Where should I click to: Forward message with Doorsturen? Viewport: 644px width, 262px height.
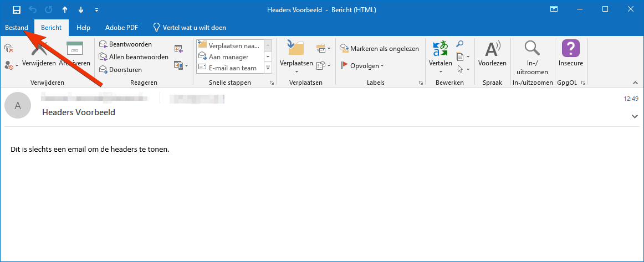[121, 70]
